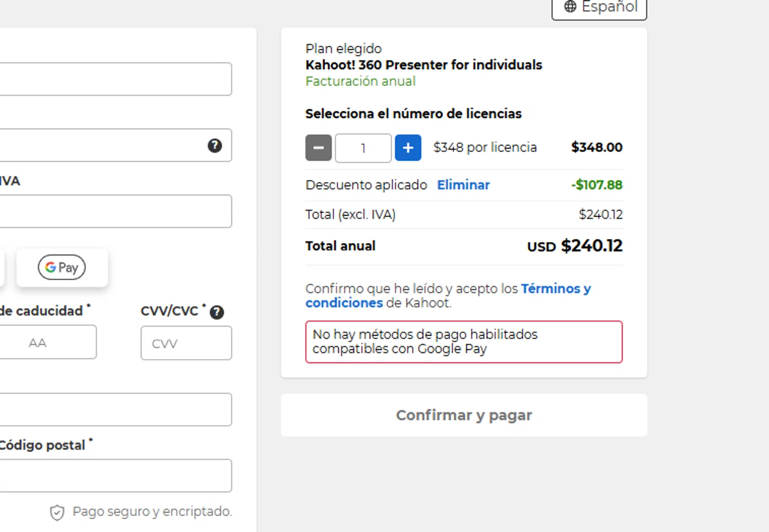Click the CVV/CVC help question mark icon
769x532 pixels.
pyautogui.click(x=217, y=312)
